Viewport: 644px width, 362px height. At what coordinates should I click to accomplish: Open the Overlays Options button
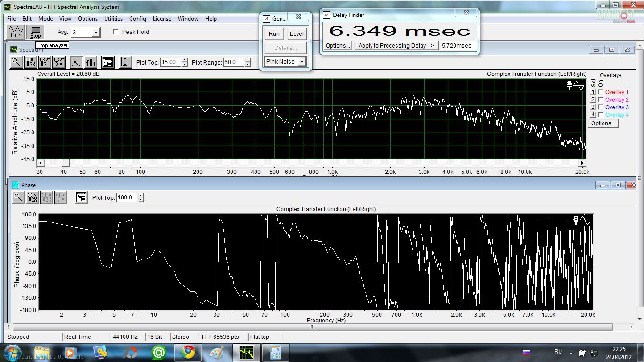603,123
